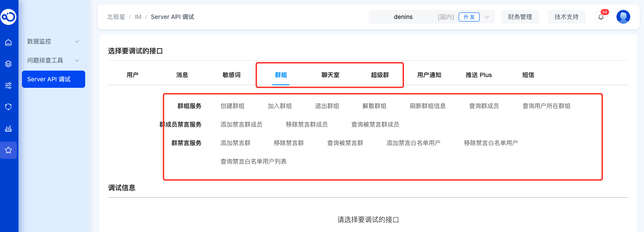Switch to the 超级群 tab
This screenshot has height=232, width=644.
[380, 75]
